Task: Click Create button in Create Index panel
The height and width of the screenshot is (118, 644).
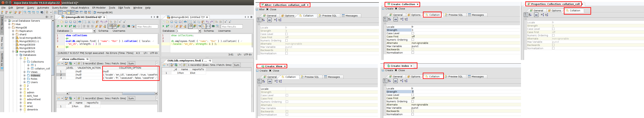Action: [388, 70]
